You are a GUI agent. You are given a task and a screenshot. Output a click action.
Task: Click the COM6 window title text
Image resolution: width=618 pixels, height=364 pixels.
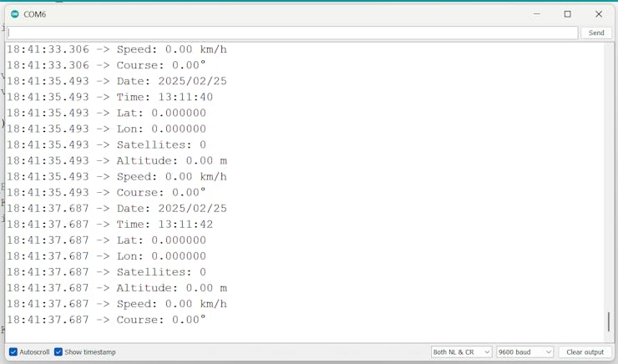tap(35, 14)
